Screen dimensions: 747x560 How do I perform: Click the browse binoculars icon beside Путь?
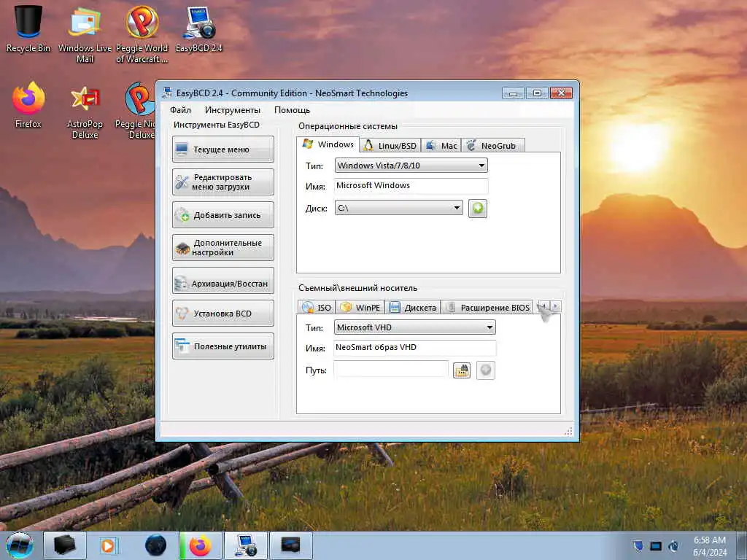462,370
